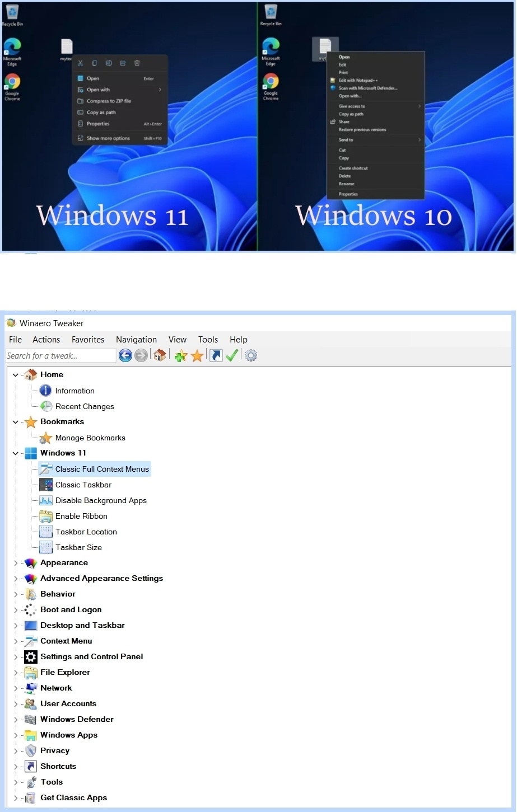
Task: Add bookmark using green plus star icon
Action: click(x=180, y=356)
